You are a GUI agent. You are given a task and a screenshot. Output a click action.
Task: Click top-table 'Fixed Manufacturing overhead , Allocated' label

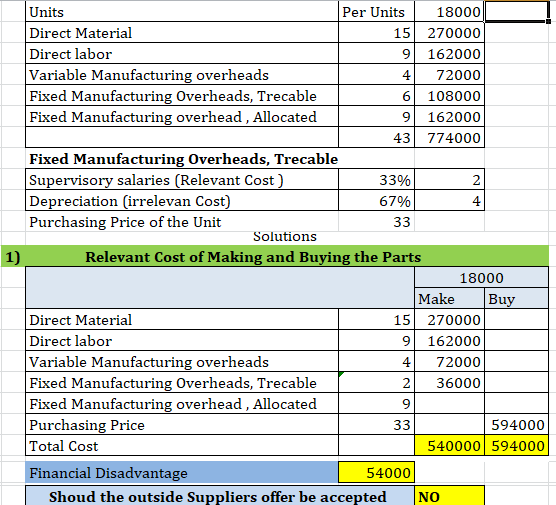click(182, 117)
